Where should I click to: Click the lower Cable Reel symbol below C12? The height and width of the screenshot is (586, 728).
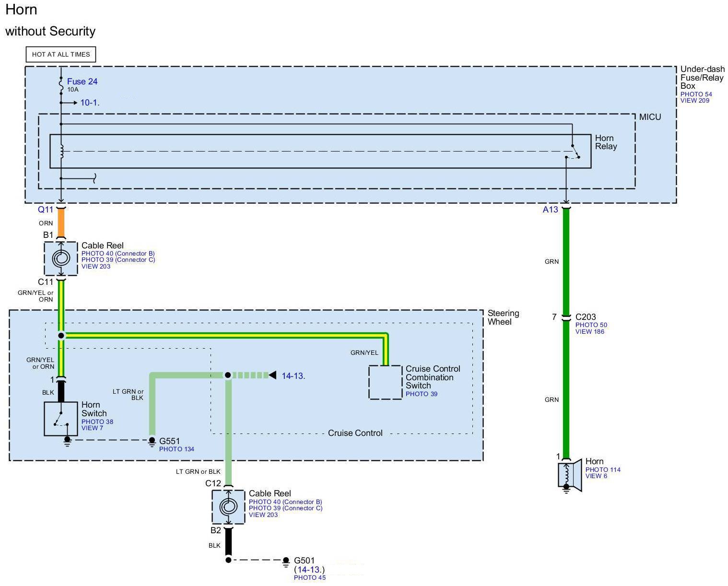tap(228, 507)
